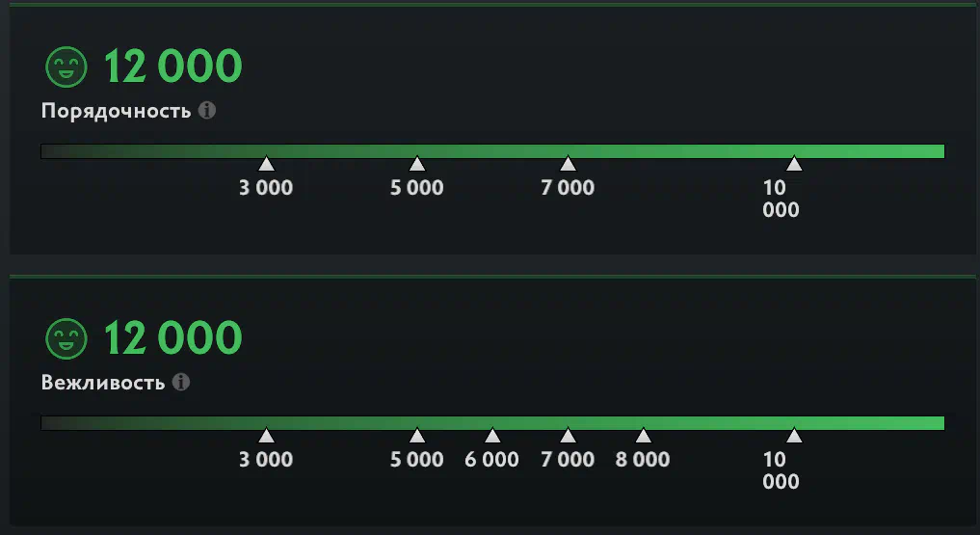Open the info icon next to Вежливость
Image resolution: width=980 pixels, height=535 pixels.
(180, 382)
